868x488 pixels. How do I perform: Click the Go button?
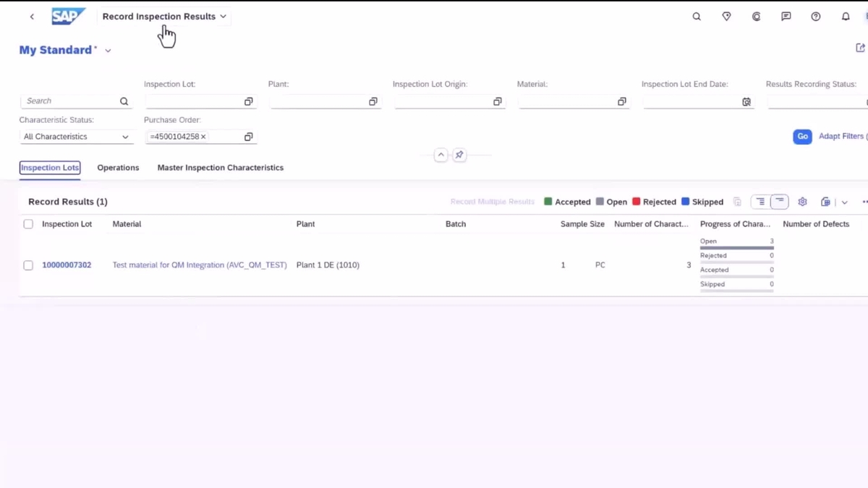pos(802,137)
